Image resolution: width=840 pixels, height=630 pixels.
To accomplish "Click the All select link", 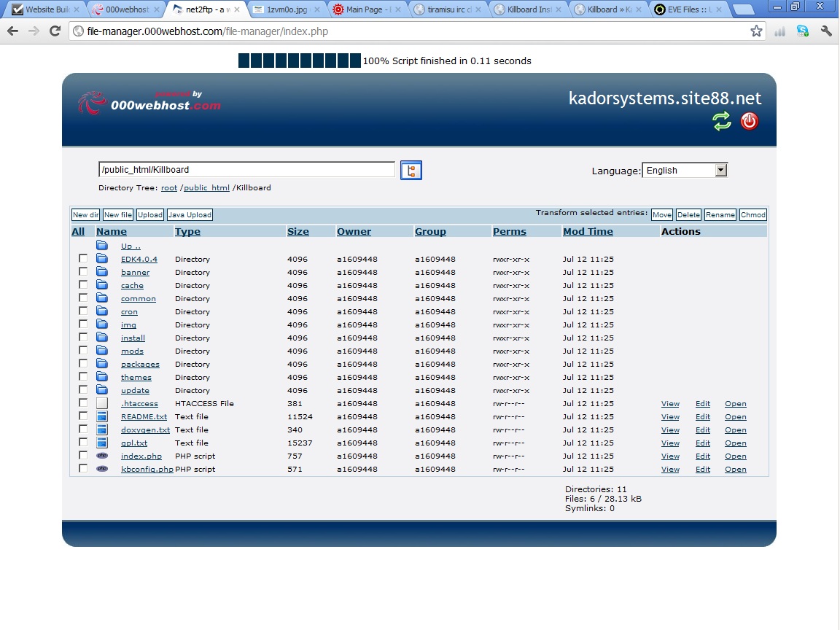I will click(x=78, y=231).
